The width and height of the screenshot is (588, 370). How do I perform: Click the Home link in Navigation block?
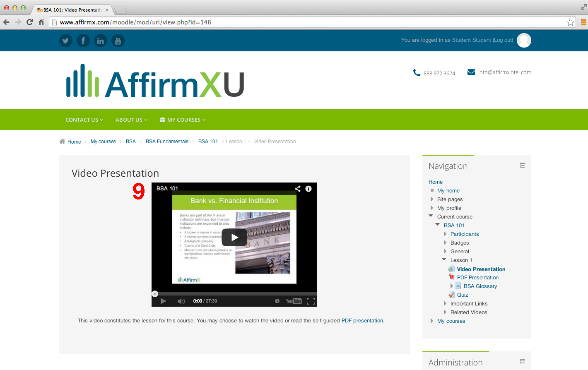click(x=436, y=182)
